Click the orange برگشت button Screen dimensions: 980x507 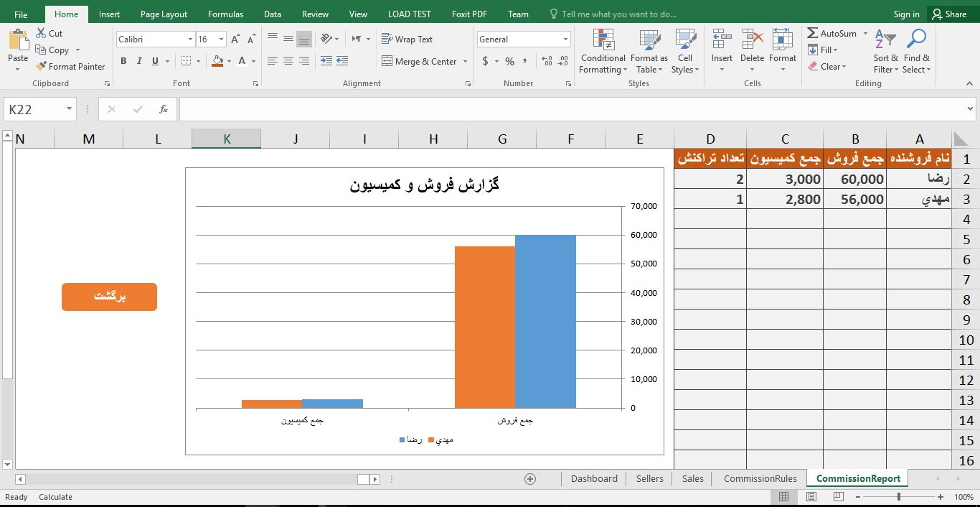[109, 297]
